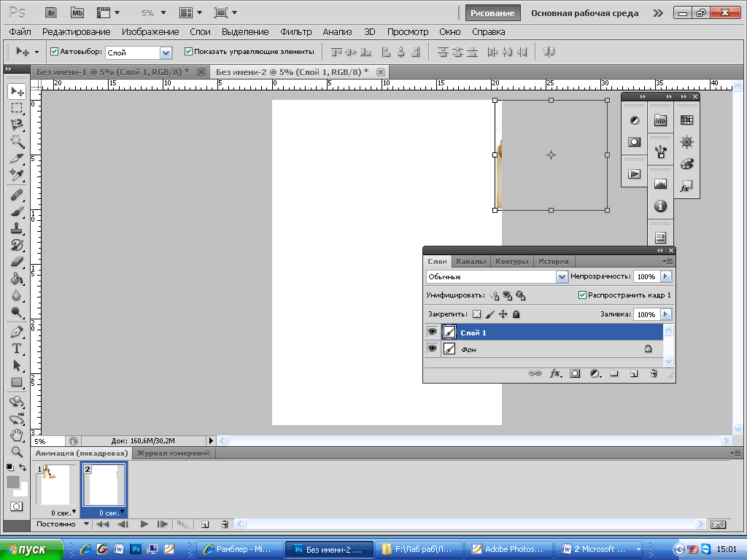
Task: Open the Файл menu
Action: tap(20, 32)
